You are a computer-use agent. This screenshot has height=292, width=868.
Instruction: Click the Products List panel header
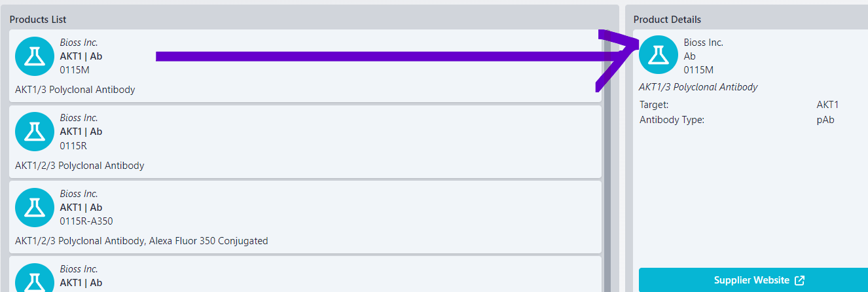(38, 20)
